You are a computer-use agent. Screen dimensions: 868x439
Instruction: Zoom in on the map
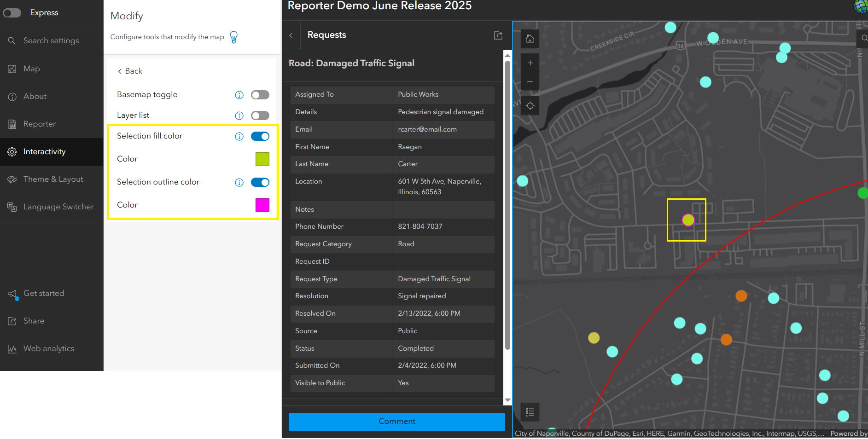[530, 63]
